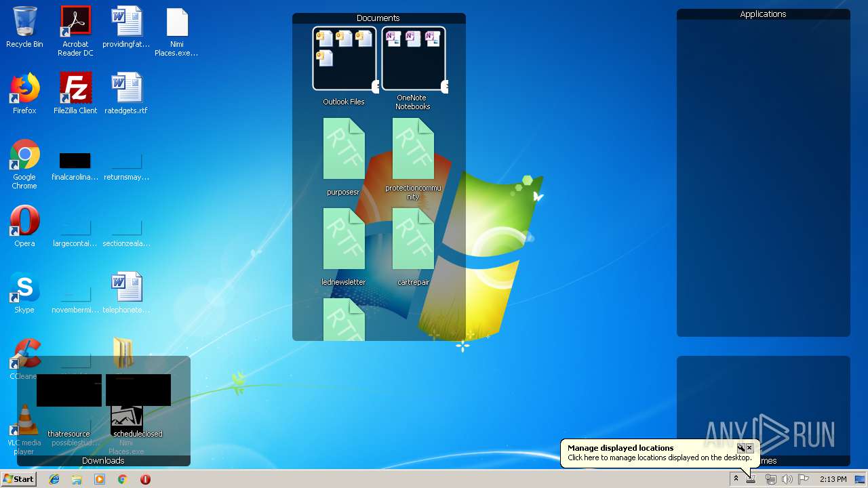This screenshot has width=868, height=488.
Task: Launch Internet Explorer from the taskbar
Action: pos(54,479)
